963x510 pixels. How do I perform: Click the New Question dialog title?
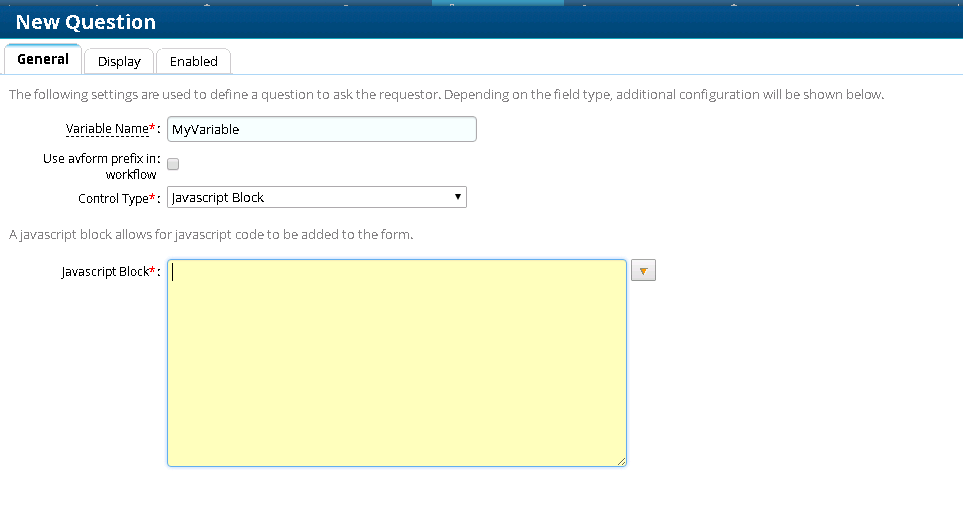(x=86, y=22)
